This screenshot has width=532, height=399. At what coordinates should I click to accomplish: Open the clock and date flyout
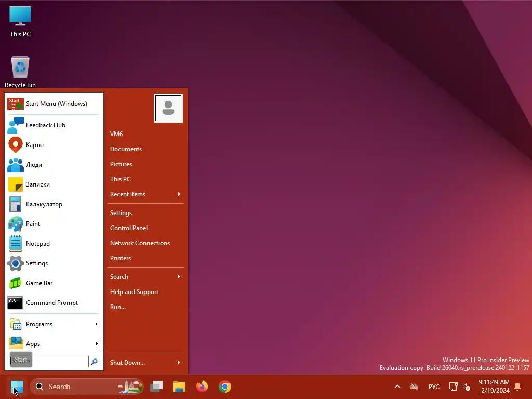click(x=494, y=387)
